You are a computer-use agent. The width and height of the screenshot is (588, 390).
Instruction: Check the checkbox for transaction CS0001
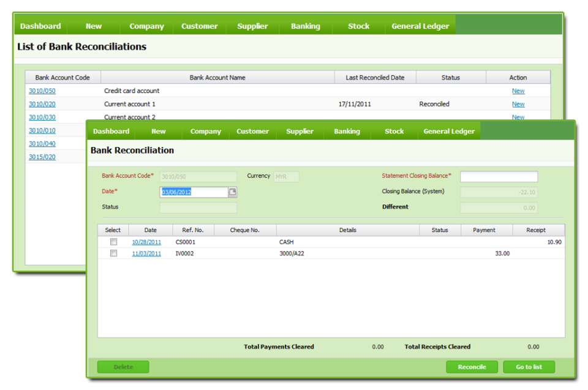pos(113,240)
